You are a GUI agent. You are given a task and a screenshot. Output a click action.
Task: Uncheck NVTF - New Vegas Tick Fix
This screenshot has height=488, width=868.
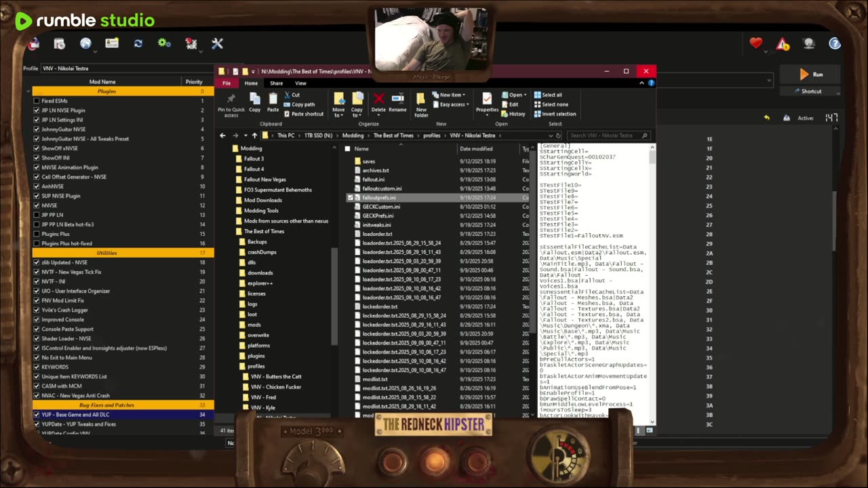pos(36,272)
